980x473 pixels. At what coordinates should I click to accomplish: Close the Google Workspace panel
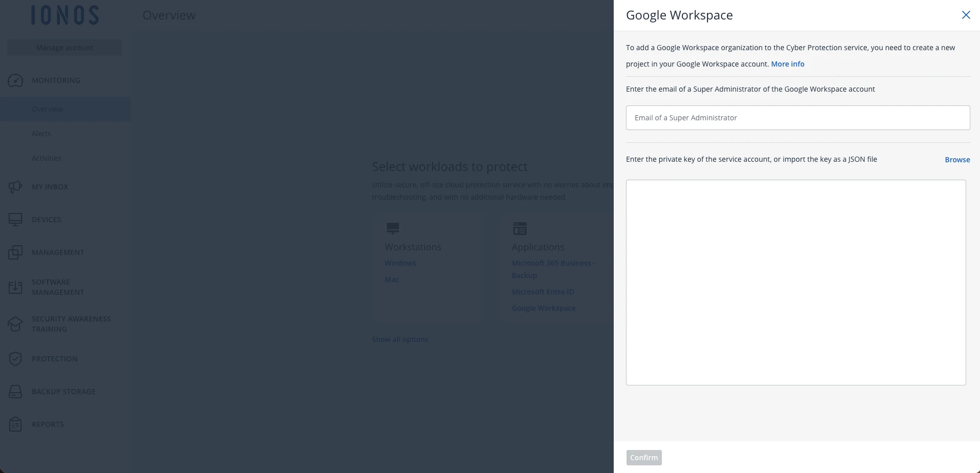pos(966,15)
